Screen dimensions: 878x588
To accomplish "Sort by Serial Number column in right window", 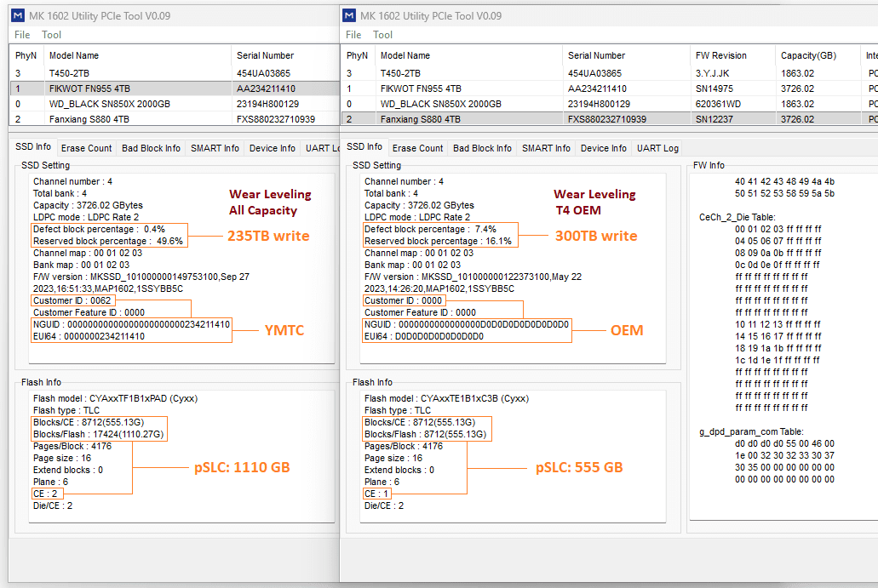I will (x=625, y=55).
